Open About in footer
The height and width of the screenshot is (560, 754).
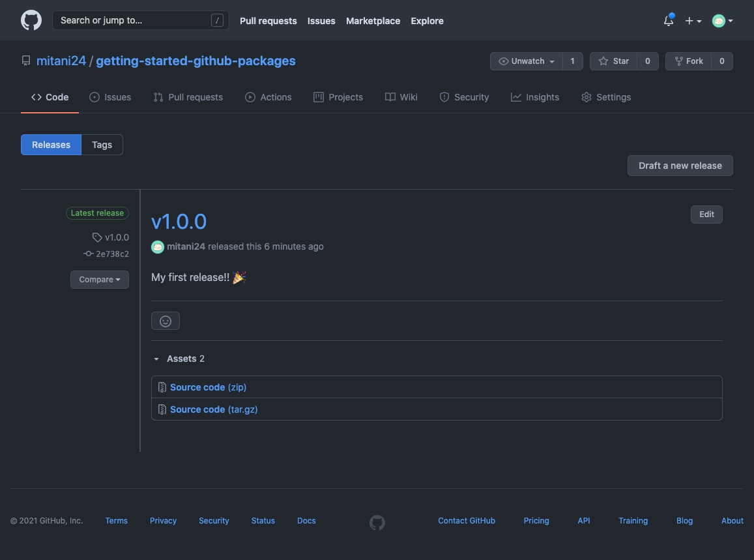(x=732, y=520)
